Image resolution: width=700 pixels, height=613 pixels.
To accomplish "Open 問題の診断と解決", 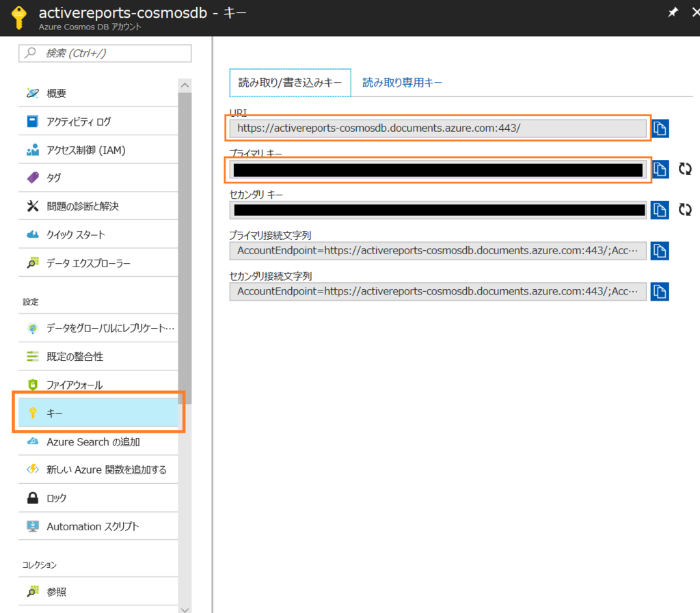I will pyautogui.click(x=98, y=206).
